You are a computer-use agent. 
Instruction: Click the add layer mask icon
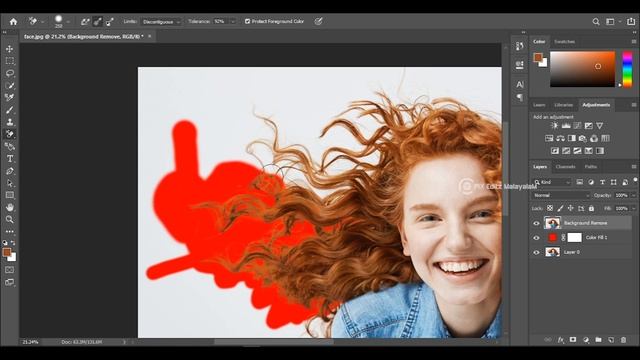point(573,340)
